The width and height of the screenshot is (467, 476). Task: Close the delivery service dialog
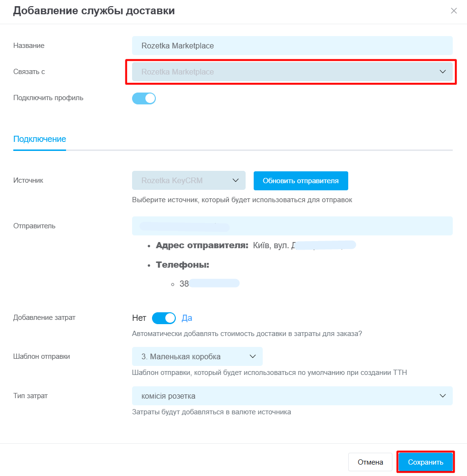click(454, 11)
